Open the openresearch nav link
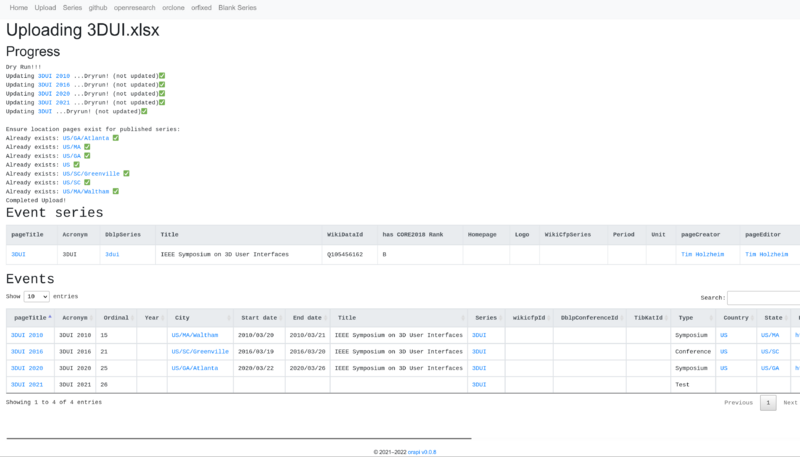The width and height of the screenshot is (800, 457). [134, 8]
